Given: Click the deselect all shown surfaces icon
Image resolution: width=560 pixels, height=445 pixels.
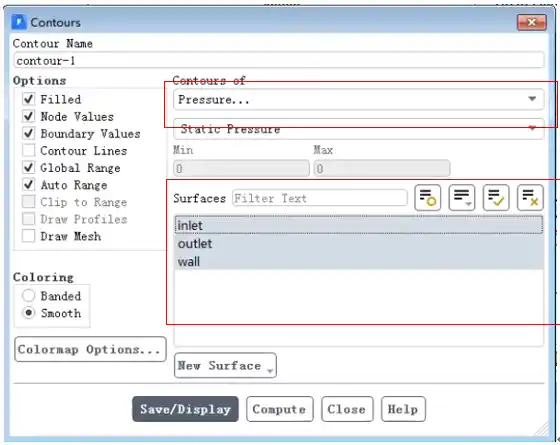Looking at the screenshot, I should click(530, 198).
